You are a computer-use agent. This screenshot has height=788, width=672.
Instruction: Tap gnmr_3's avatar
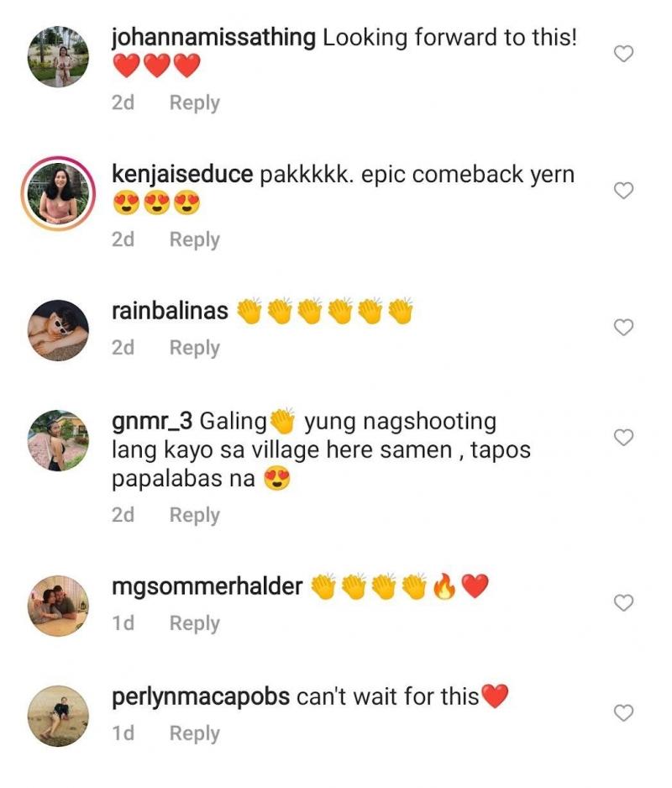click(58, 440)
